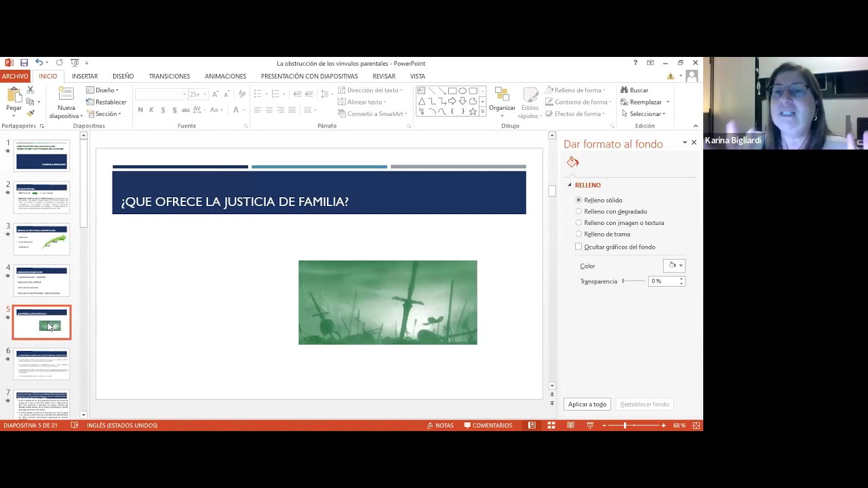Switch to the ANIMACIONES tab
Viewport: 868px width, 488px height.
click(225, 77)
